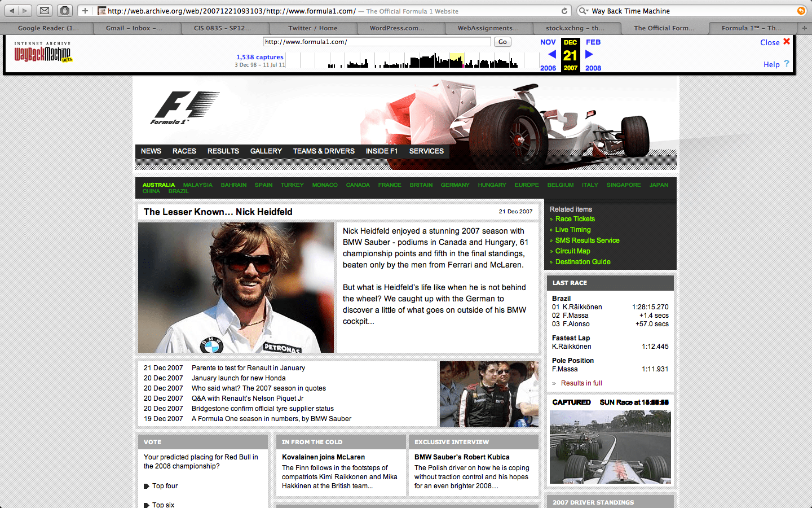Focus the Way Back Time Machine search field

pos(692,11)
